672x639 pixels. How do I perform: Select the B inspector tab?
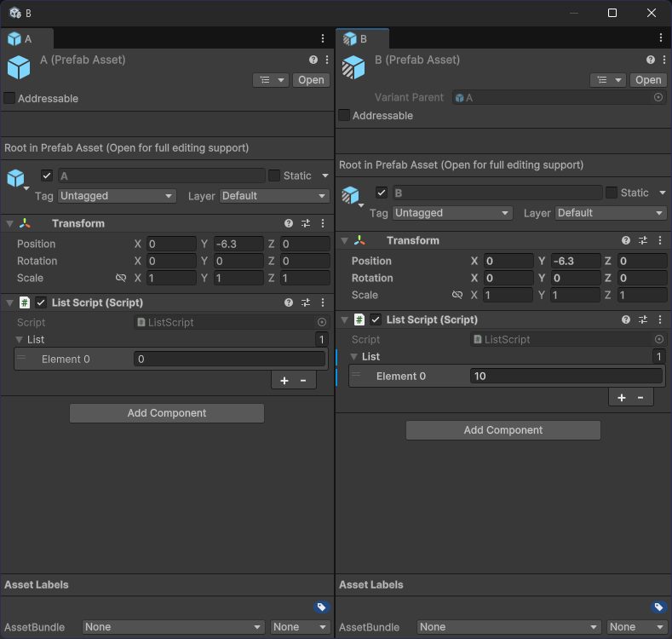[362, 38]
